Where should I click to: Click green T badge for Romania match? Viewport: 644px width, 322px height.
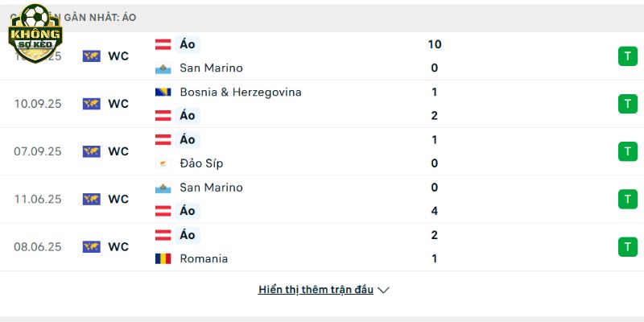coord(627,247)
